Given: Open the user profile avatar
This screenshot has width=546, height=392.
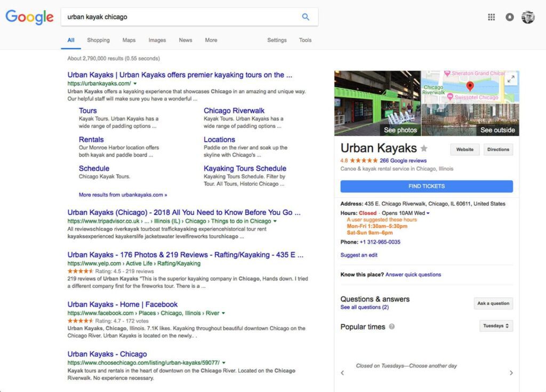Looking at the screenshot, I should click(527, 17).
